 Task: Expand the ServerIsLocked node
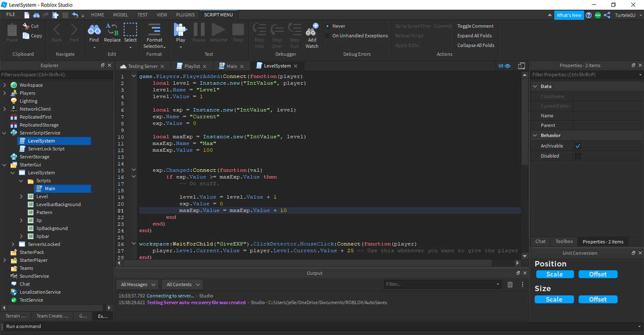tap(13, 244)
